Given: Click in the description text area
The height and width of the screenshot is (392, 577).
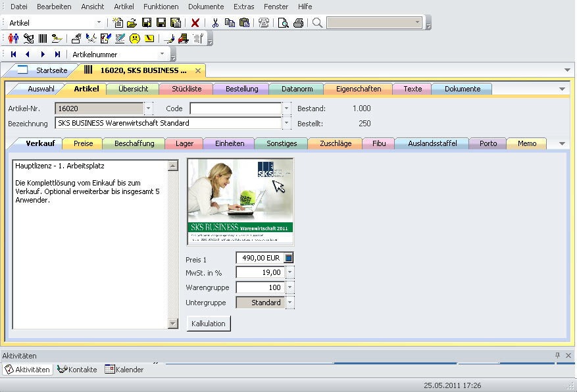Looking at the screenshot, I should [90, 245].
